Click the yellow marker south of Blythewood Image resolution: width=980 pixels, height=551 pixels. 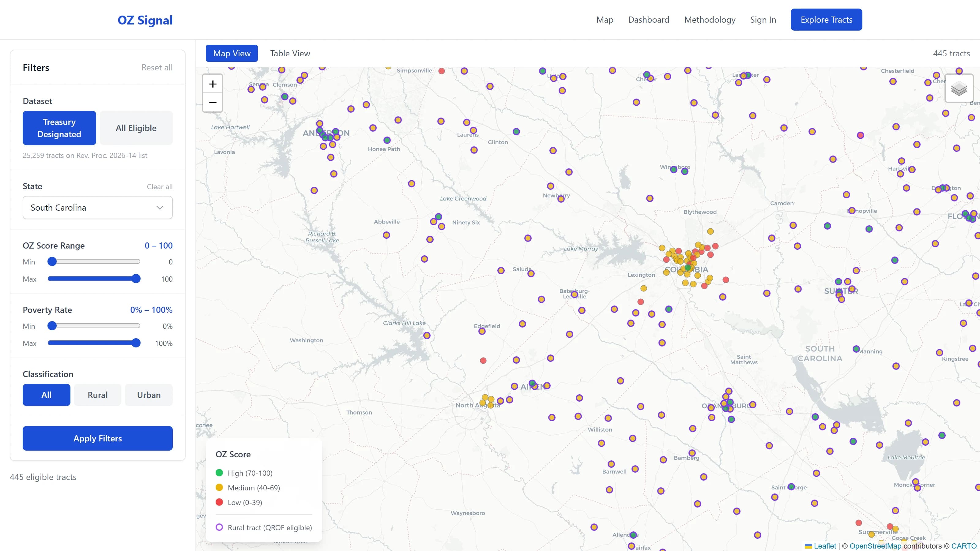pyautogui.click(x=710, y=232)
